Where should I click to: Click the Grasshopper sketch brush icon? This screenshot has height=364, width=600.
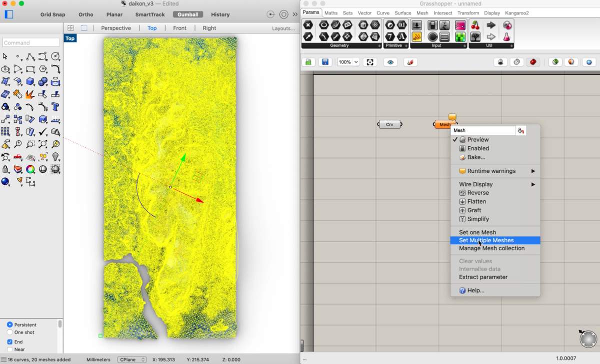coord(410,62)
